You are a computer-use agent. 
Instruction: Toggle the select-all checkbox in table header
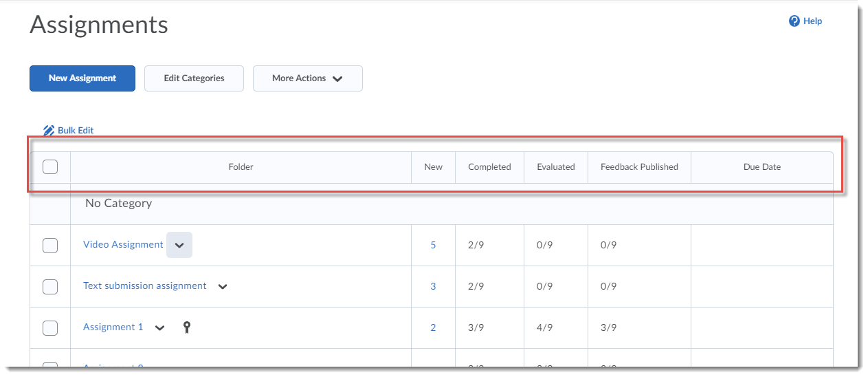pyautogui.click(x=50, y=166)
